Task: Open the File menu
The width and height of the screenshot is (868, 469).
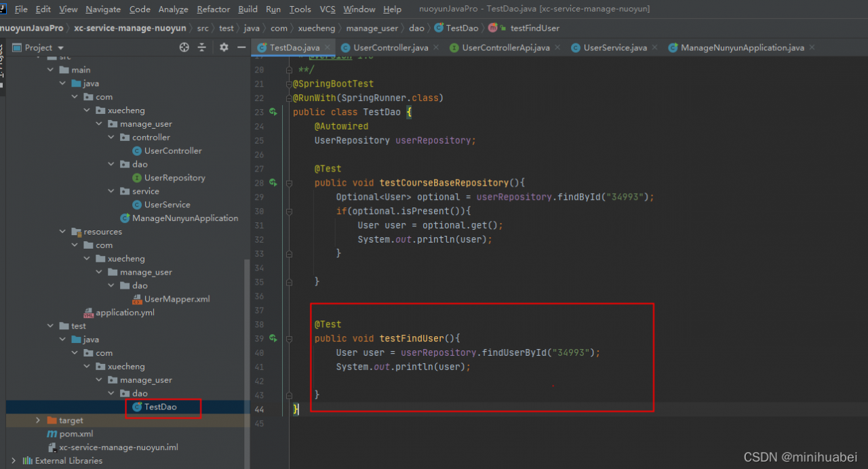Action: coord(20,9)
